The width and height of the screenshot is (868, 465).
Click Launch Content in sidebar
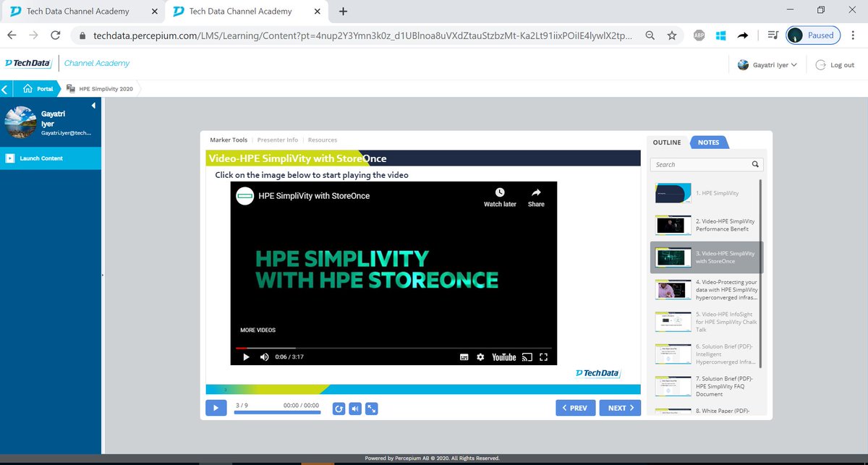pyautogui.click(x=51, y=158)
